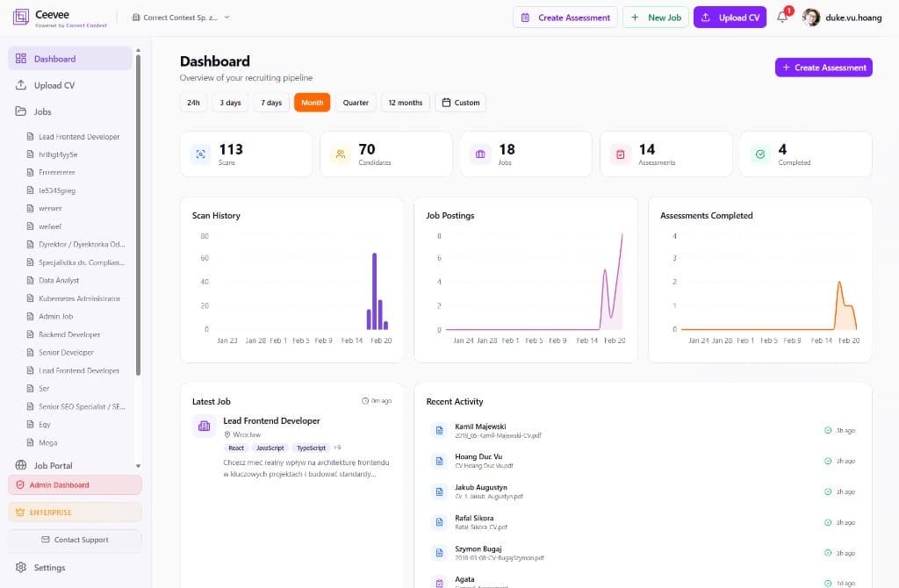The height and width of the screenshot is (588, 899).
Task: Select the Job Portal globe icon
Action: point(21,465)
